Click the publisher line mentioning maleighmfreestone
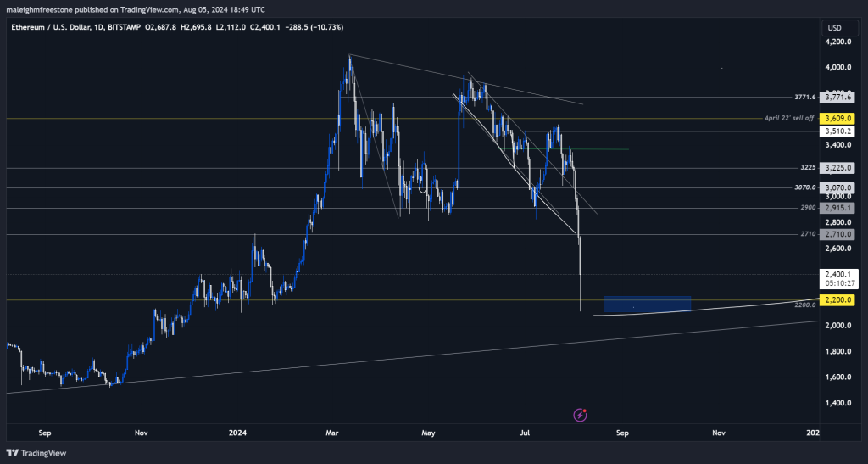Image resolution: width=868 pixels, height=464 pixels. tap(135, 9)
